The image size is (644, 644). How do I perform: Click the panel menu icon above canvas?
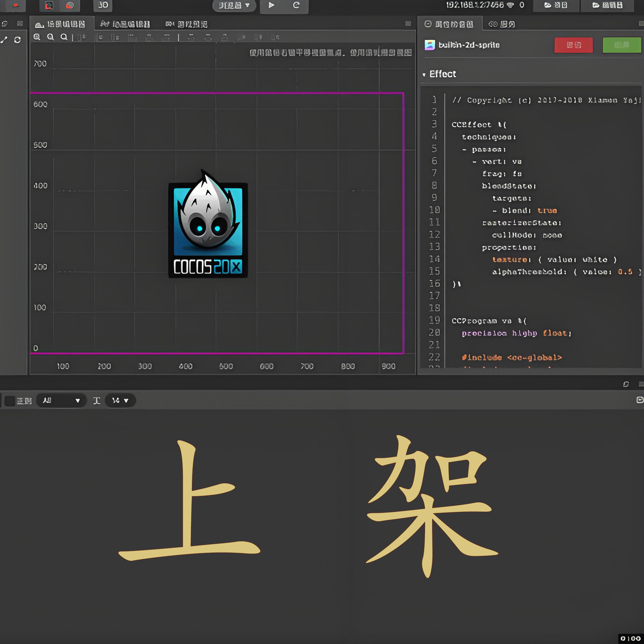point(408,23)
